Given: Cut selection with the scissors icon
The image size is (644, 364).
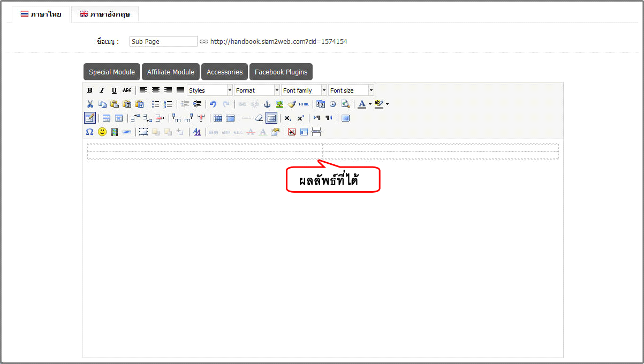Looking at the screenshot, I should click(90, 104).
